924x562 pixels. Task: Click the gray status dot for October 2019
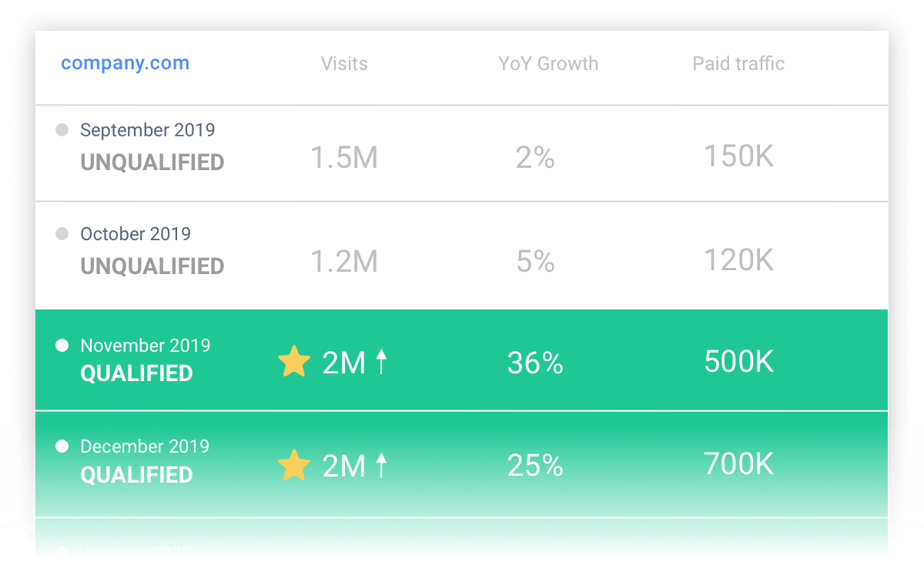click(x=62, y=233)
